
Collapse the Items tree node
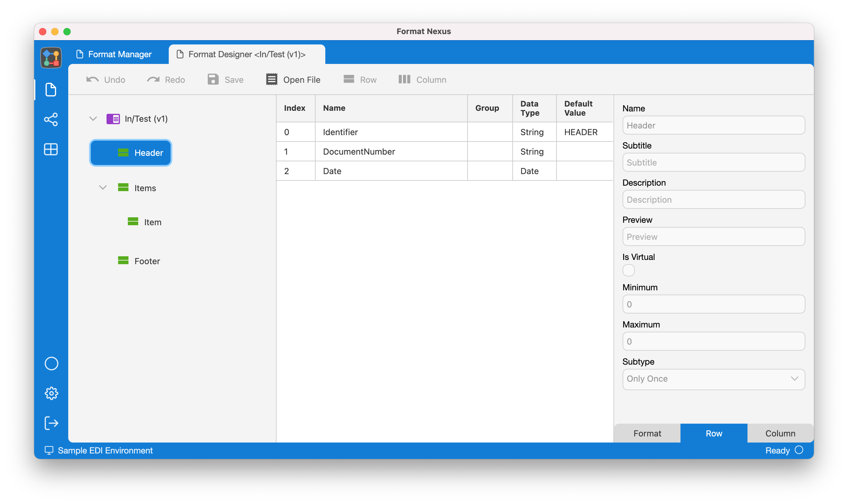[x=103, y=187]
